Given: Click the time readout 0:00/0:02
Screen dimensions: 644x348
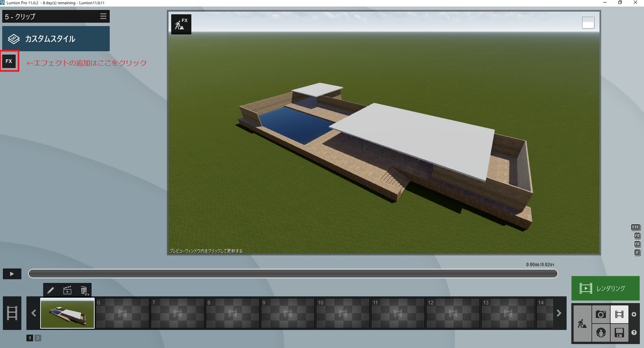Looking at the screenshot, I should [540, 265].
